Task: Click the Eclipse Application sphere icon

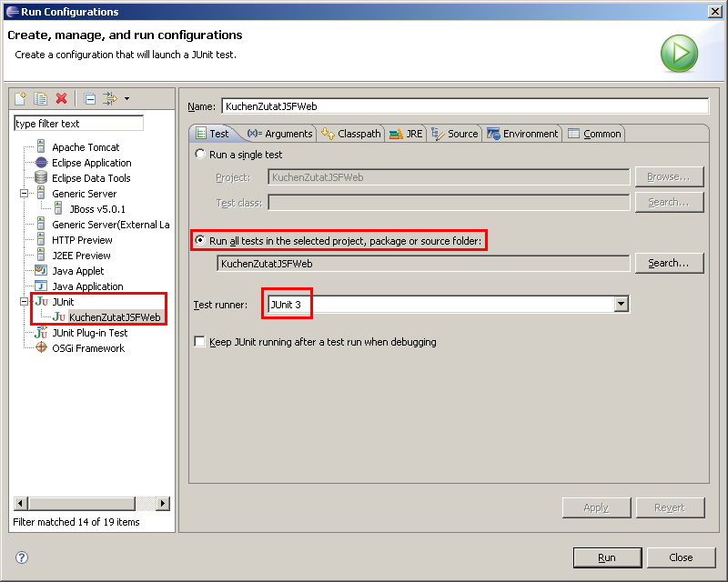Action: pos(41,163)
